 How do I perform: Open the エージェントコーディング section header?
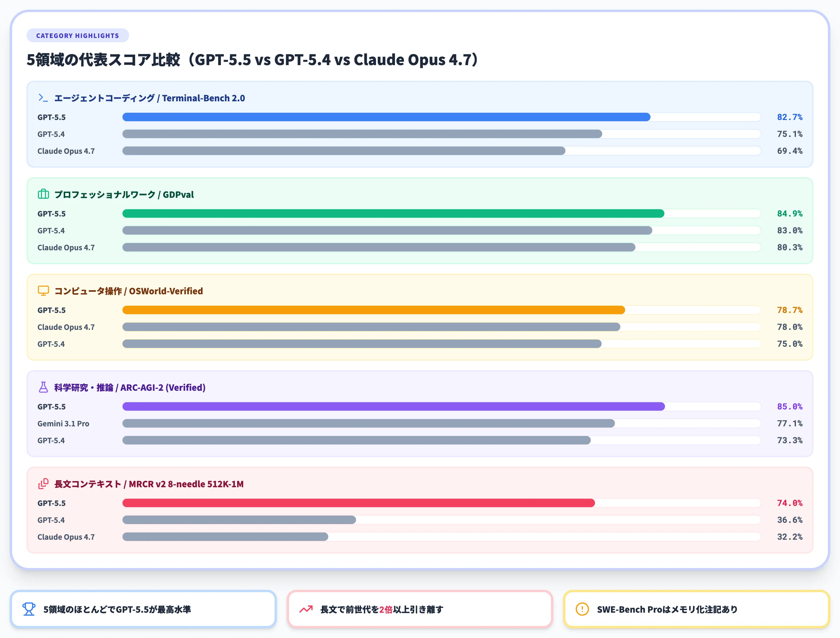click(x=150, y=98)
